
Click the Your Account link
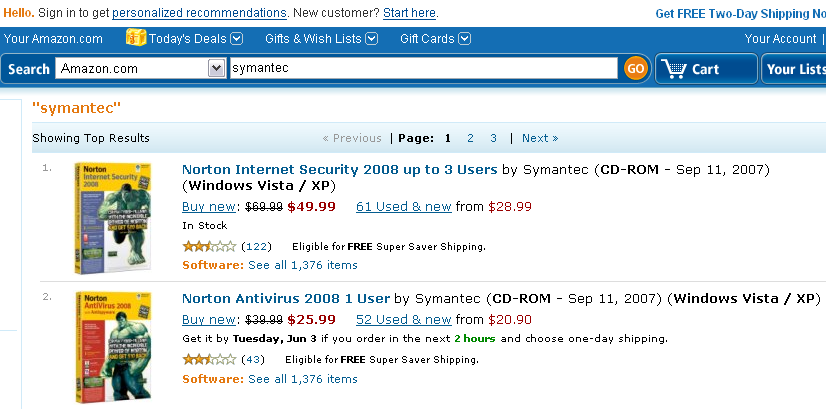click(780, 39)
